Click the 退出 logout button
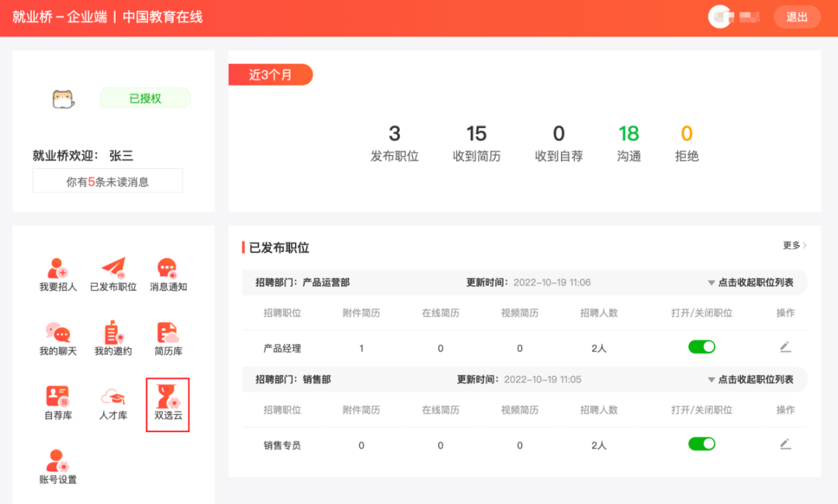Viewport: 838px width, 504px height. (797, 16)
